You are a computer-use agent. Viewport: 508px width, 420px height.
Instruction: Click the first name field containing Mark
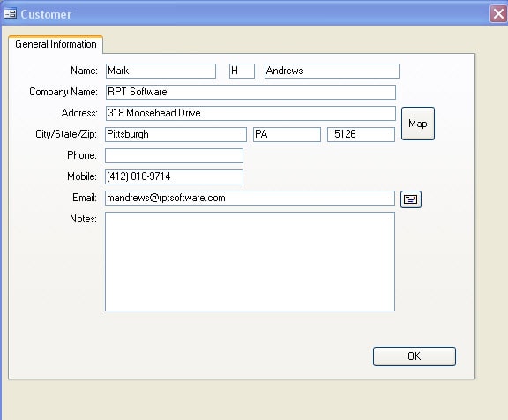(x=161, y=71)
